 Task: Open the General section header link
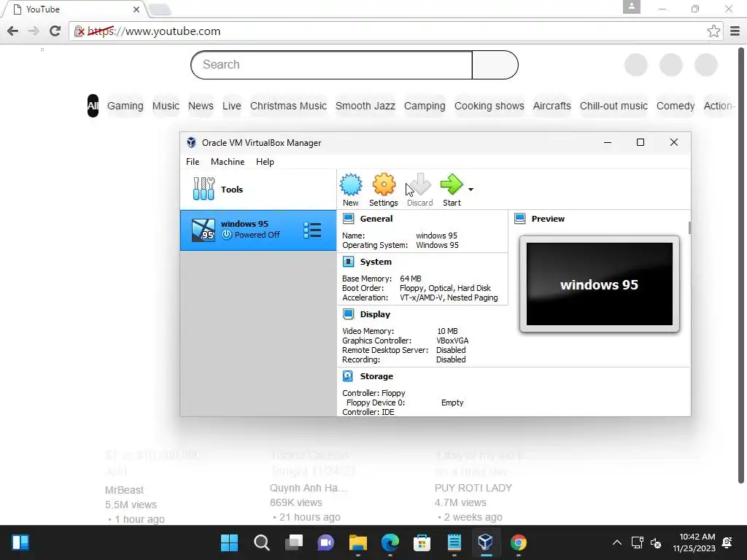(x=376, y=219)
